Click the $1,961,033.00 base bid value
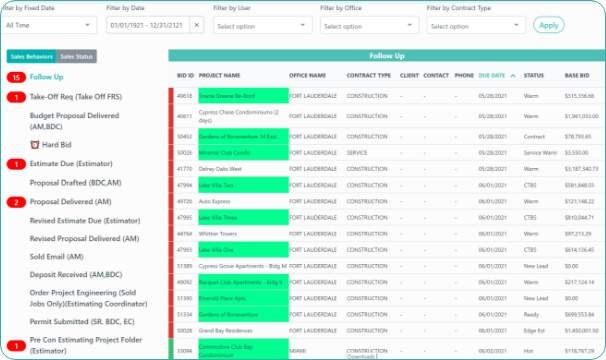 coord(581,116)
